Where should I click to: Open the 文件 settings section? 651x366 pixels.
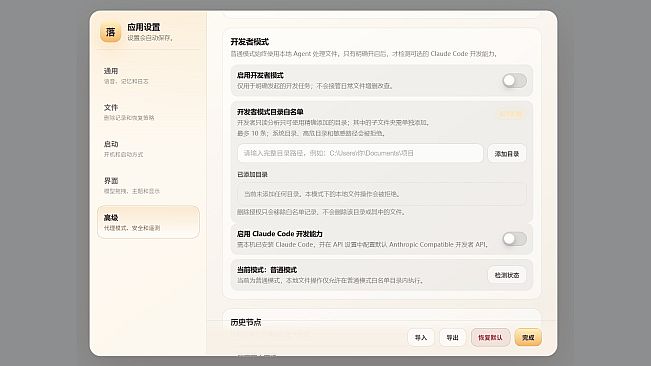(x=148, y=112)
